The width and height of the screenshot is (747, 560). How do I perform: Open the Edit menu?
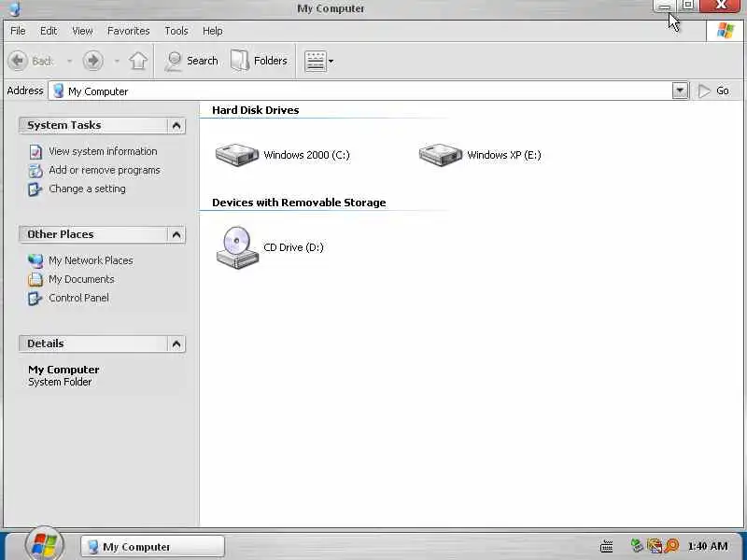pos(49,31)
